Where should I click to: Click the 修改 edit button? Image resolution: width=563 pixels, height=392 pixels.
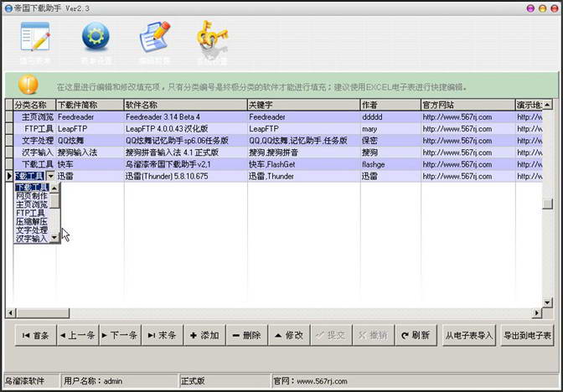click(x=289, y=335)
